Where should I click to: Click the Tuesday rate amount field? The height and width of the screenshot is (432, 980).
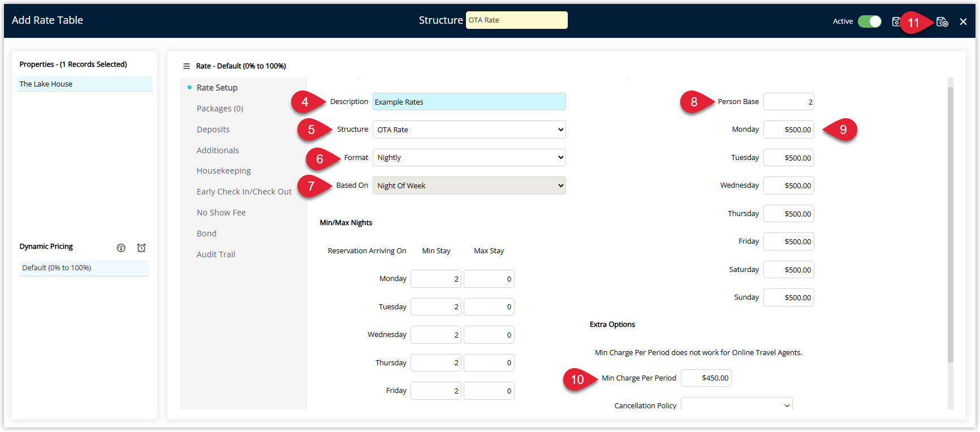(789, 158)
